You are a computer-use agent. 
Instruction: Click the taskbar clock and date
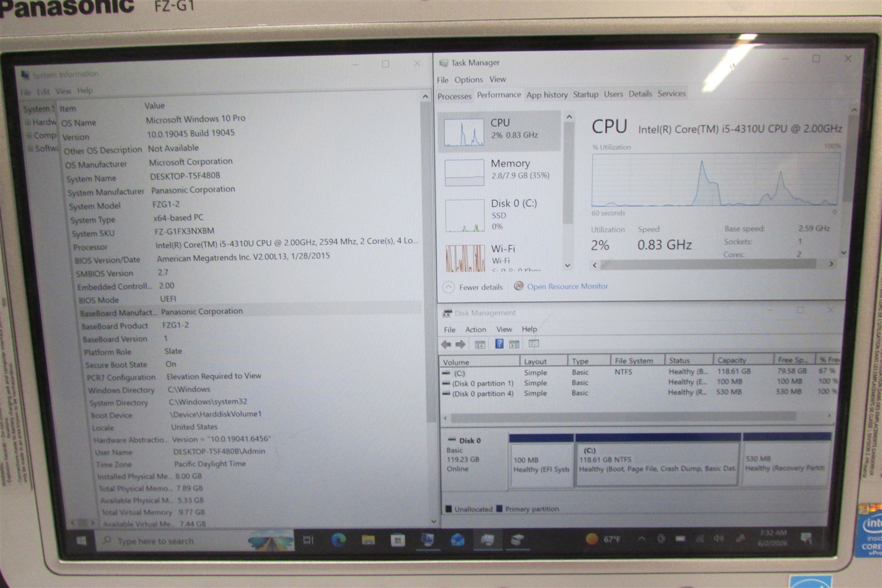[x=772, y=537]
